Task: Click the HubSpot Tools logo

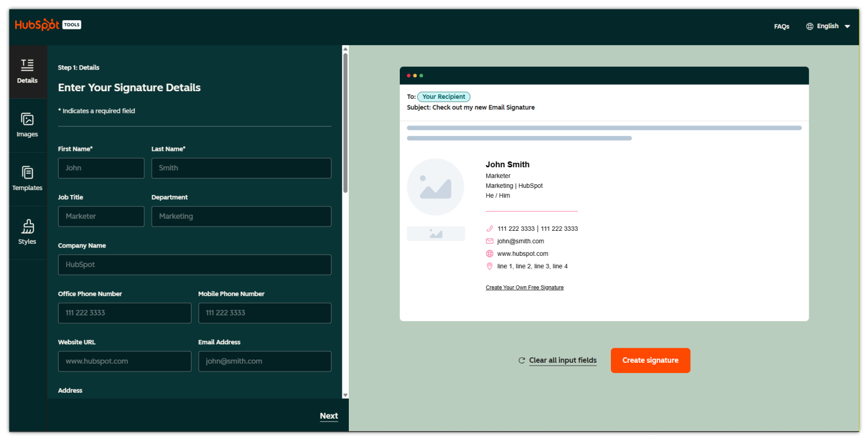Action: 48,25
